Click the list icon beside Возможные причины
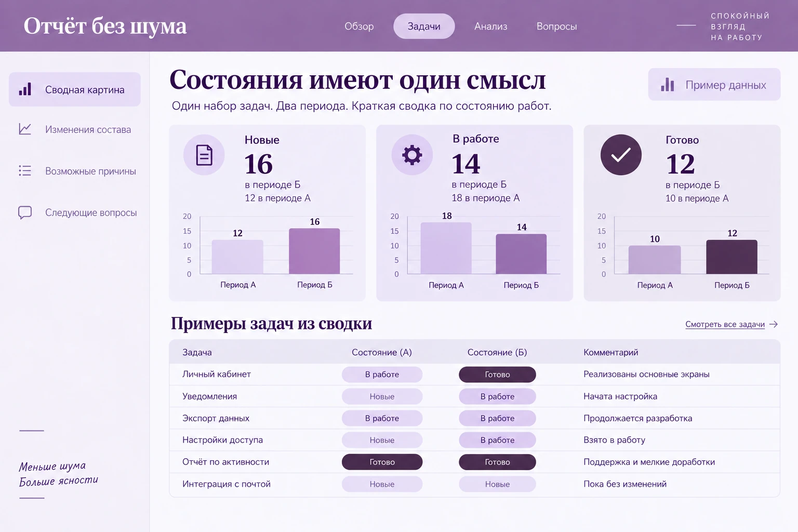 tap(25, 171)
